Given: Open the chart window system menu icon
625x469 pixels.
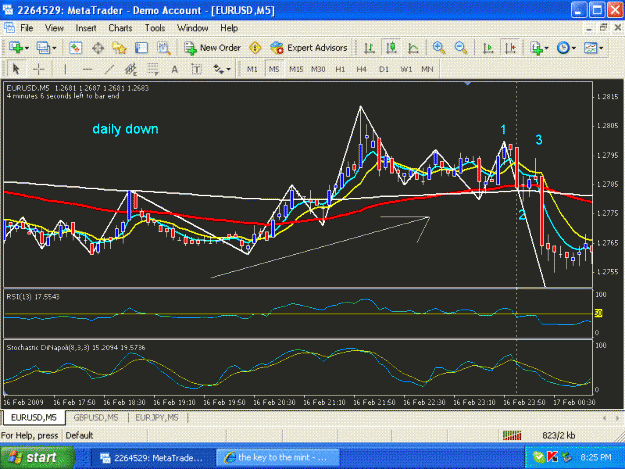Looking at the screenshot, I should pyautogui.click(x=9, y=28).
